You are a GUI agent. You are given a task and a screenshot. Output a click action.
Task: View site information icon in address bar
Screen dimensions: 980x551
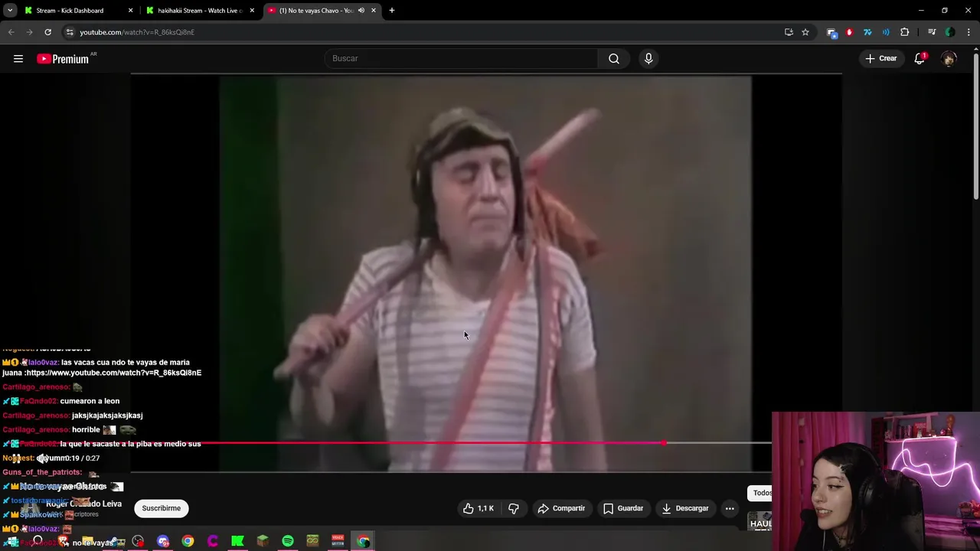point(70,32)
